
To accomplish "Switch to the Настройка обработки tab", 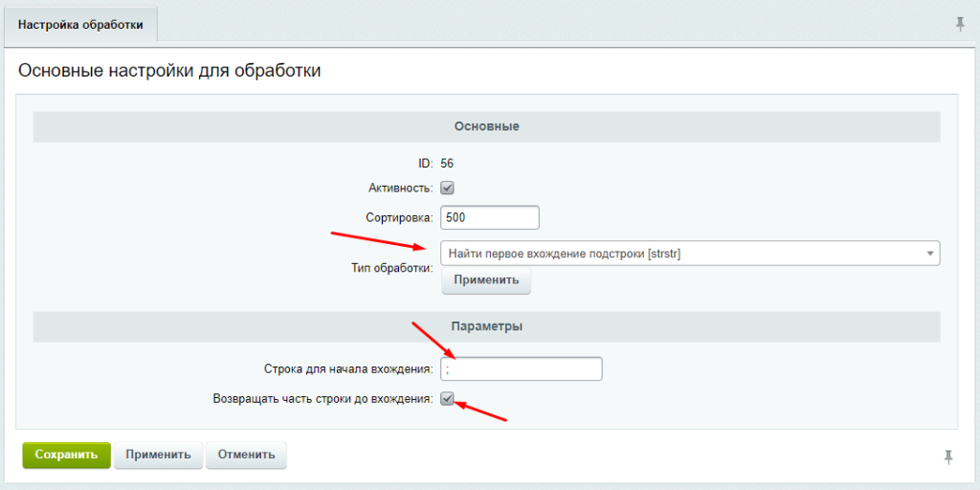I will tap(80, 25).
